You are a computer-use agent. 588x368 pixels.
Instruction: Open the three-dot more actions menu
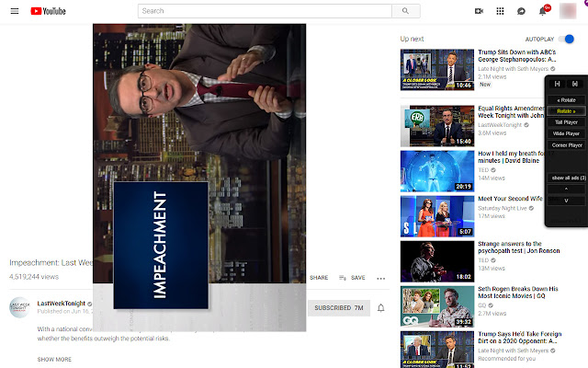click(381, 278)
